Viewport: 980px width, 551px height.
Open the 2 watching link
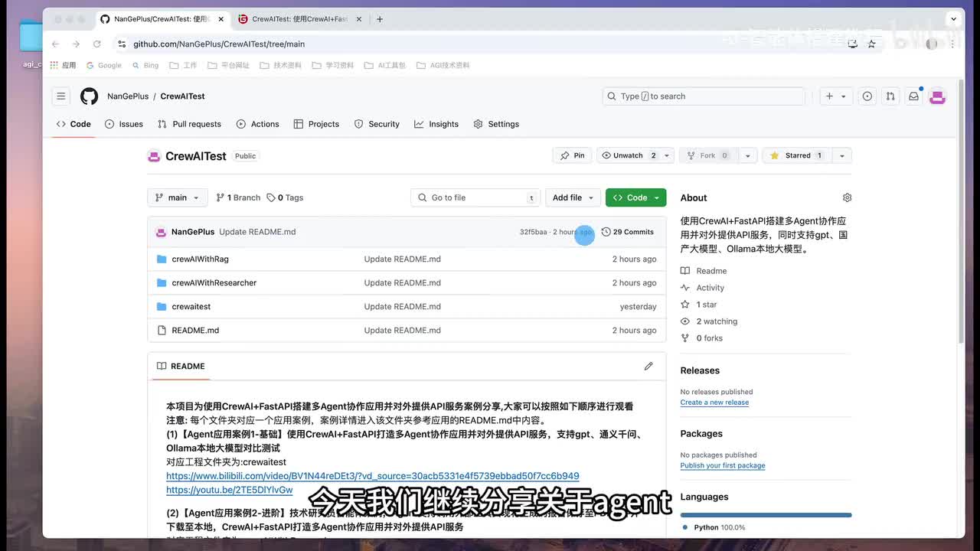pos(709,321)
